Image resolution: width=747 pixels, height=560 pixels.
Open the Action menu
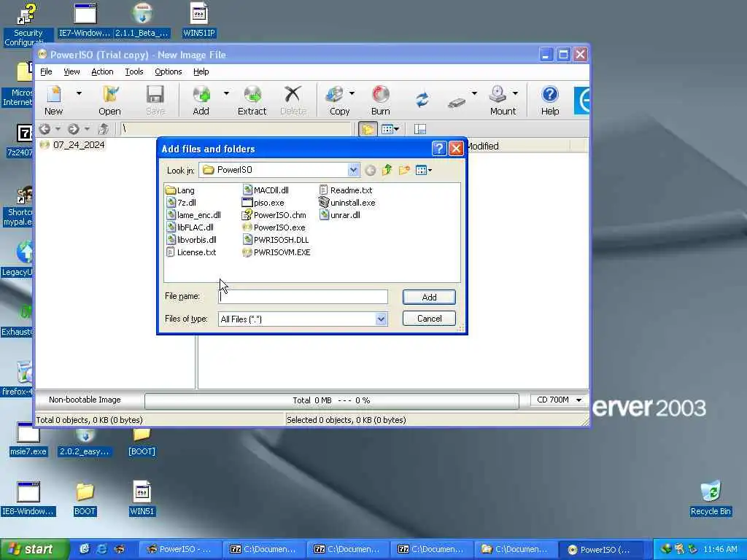click(x=102, y=71)
